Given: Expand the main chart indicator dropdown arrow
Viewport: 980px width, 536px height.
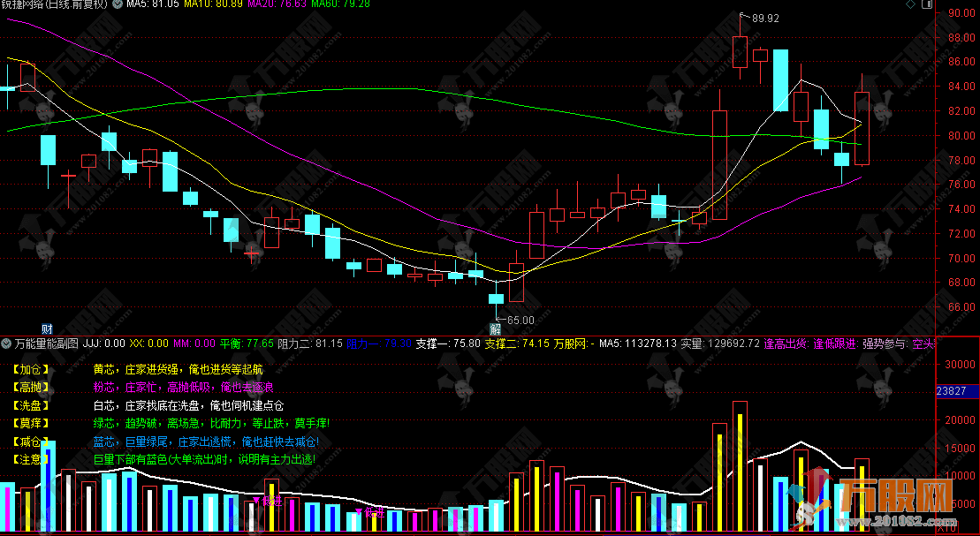Looking at the screenshot, I should point(118,5).
